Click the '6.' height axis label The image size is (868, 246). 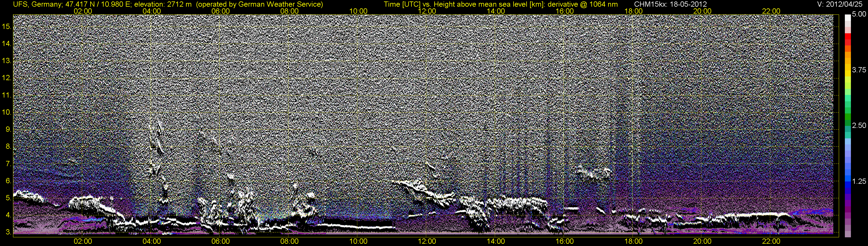(x=8, y=181)
